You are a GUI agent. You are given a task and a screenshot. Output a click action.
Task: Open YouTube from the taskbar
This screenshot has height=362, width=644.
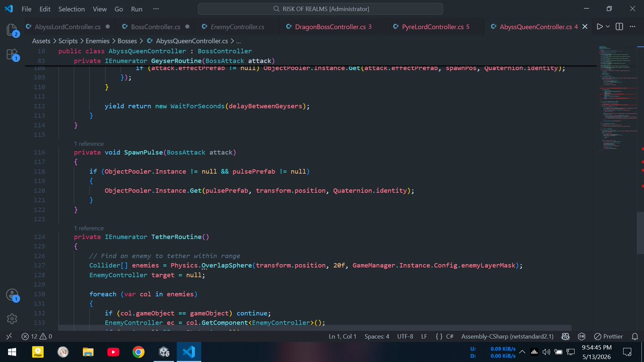tap(113, 352)
